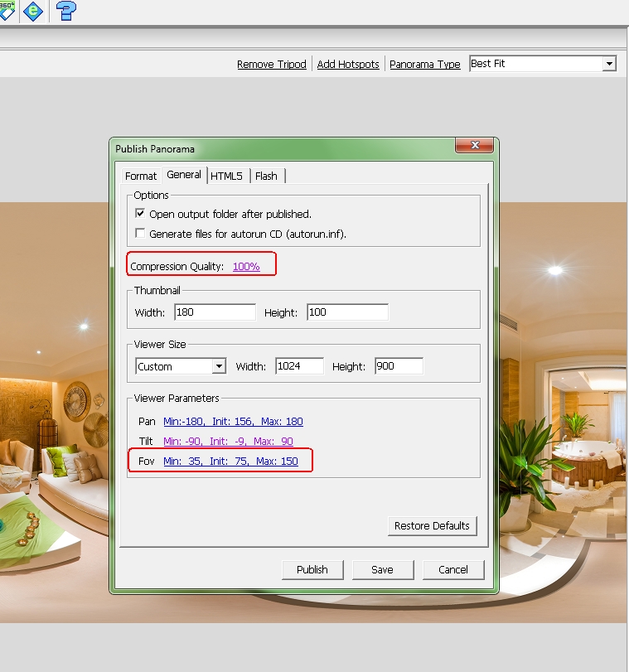This screenshot has height=672, width=629.
Task: Switch to the HTML5 tab
Action: pyautogui.click(x=226, y=176)
